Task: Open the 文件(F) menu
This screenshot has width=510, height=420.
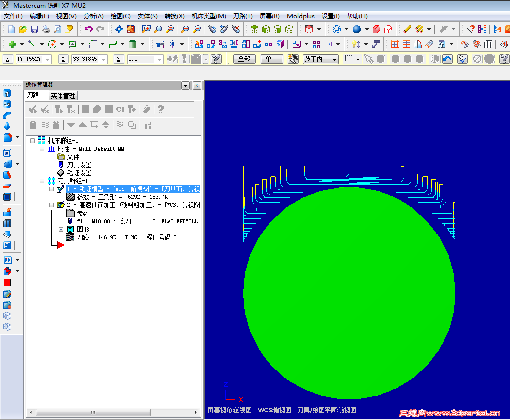Action: [13, 16]
